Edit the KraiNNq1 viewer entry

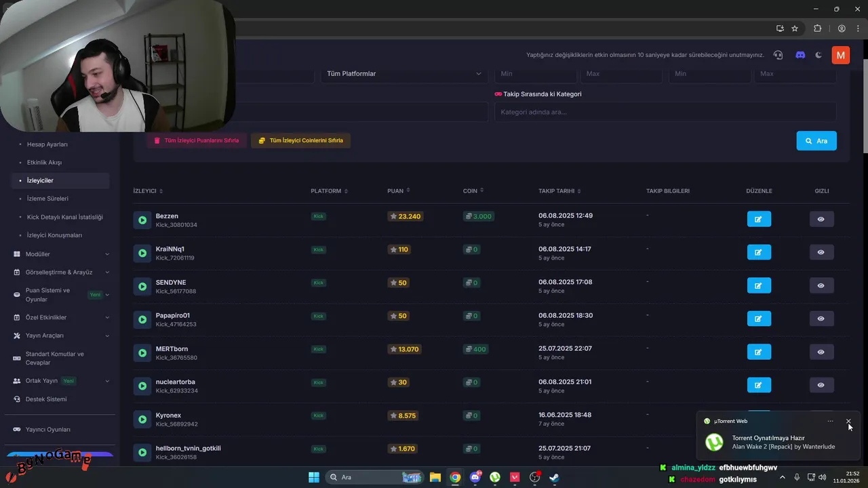pos(759,252)
